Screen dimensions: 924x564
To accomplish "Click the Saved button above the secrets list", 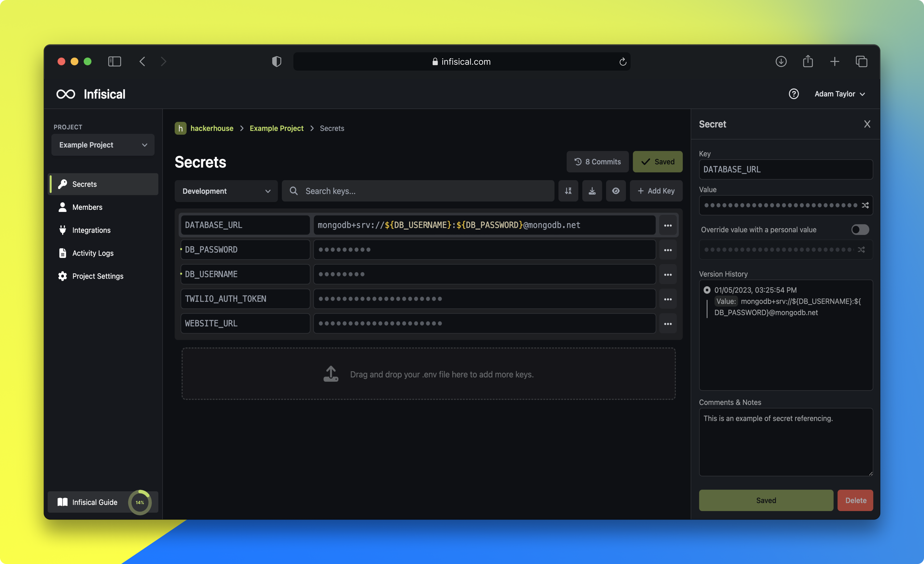I will [x=657, y=162].
